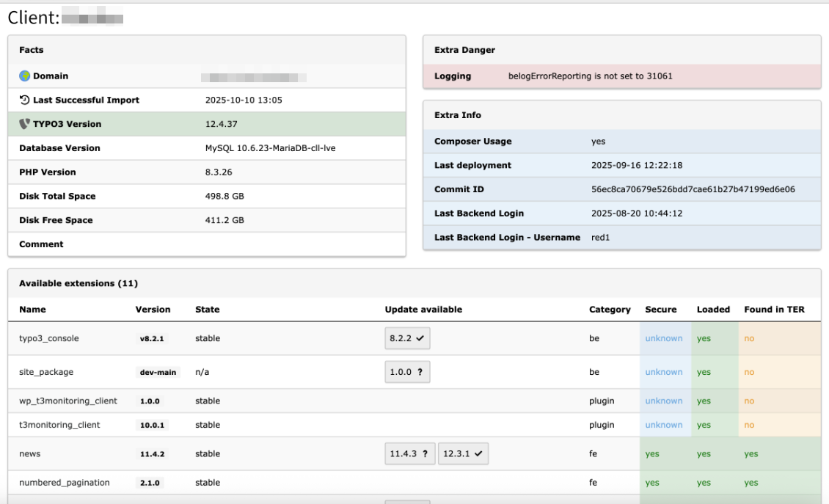Screen dimensions: 829x504
Task: Click the Available extensions (11) heading
Action: [x=78, y=283]
